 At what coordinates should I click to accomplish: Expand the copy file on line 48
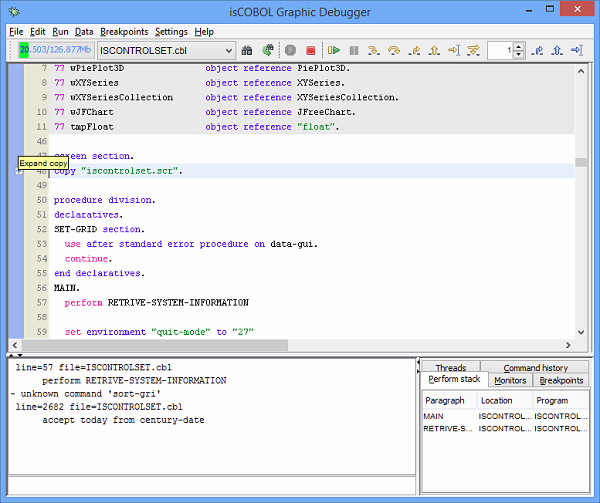(20, 171)
